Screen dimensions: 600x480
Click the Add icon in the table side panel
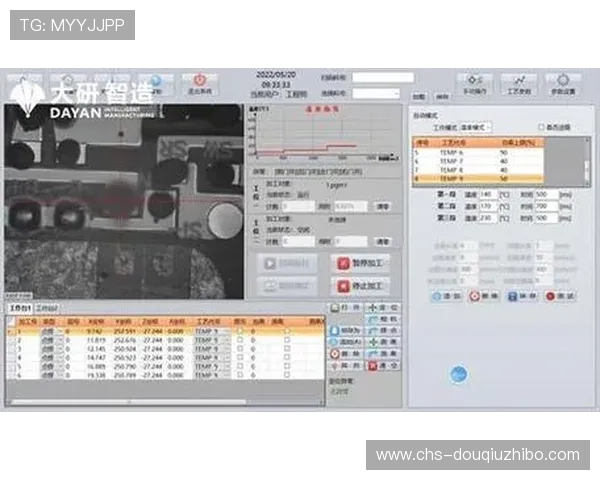coord(335,342)
